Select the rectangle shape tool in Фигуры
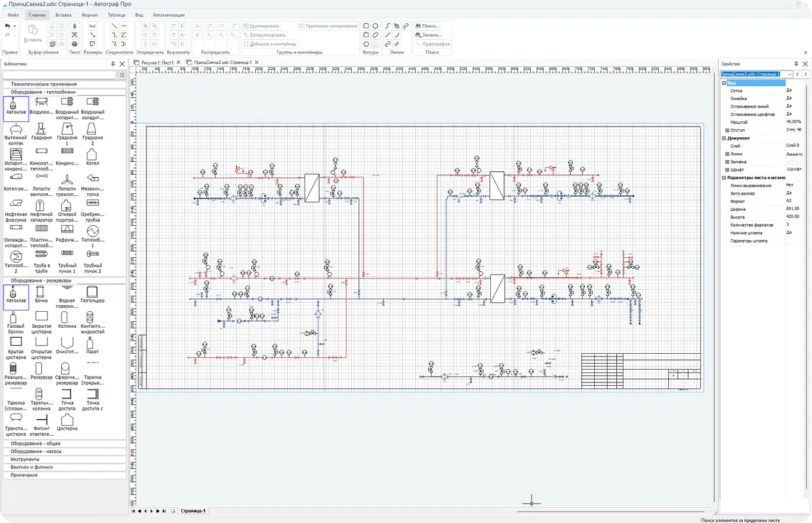This screenshot has width=812, height=523. [366, 26]
